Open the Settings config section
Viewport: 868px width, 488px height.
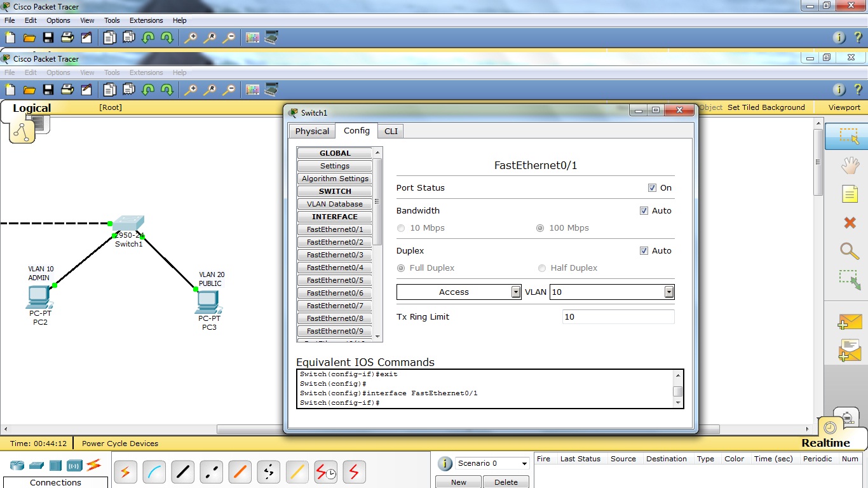pyautogui.click(x=335, y=166)
